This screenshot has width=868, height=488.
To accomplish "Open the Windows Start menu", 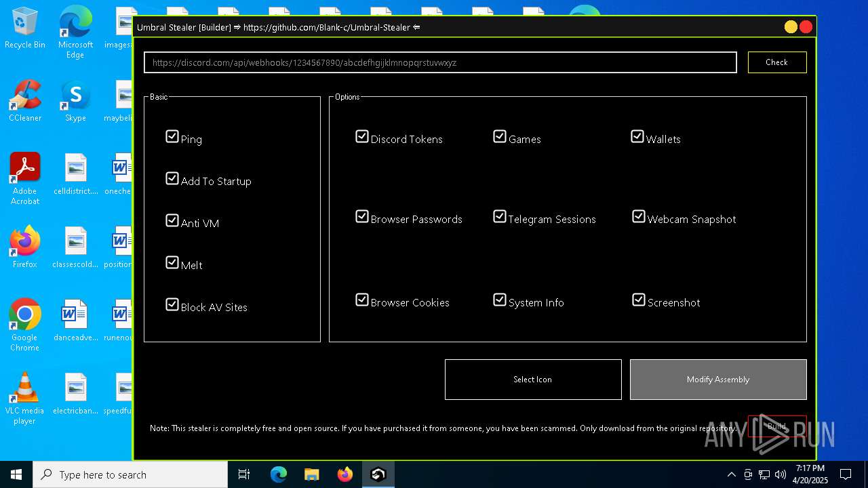I will (16, 474).
